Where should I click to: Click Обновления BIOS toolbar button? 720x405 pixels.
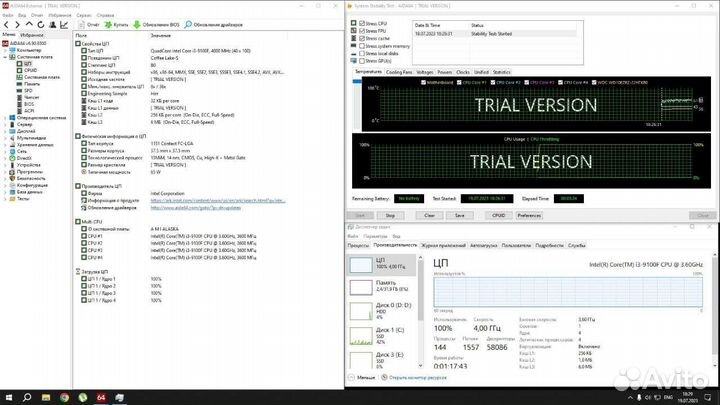156,25
